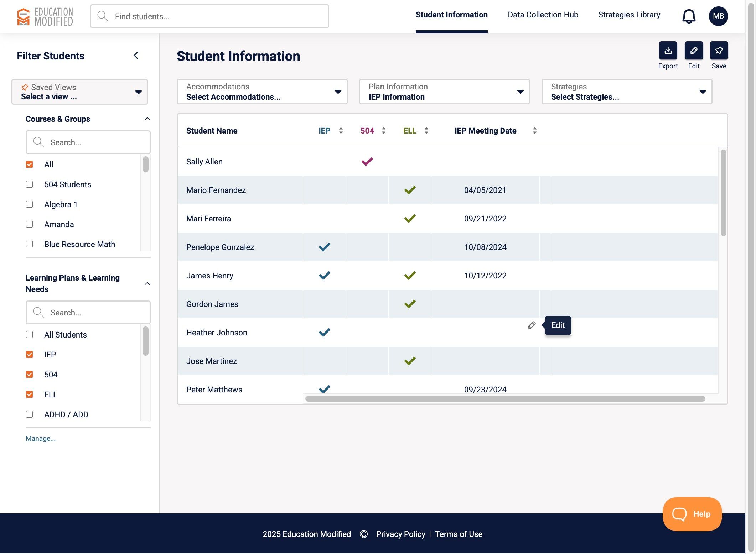Click the table's horizontal scrollbar
The height and width of the screenshot is (554, 756).
[x=505, y=399]
